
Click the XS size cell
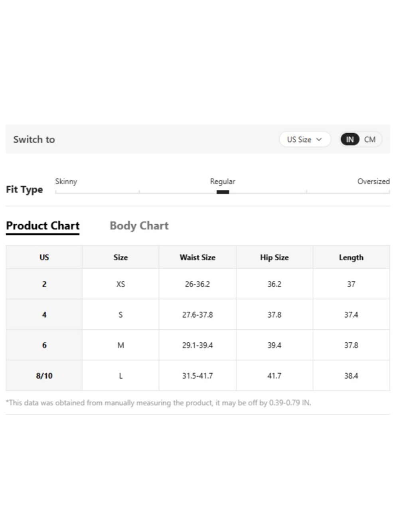120,284
